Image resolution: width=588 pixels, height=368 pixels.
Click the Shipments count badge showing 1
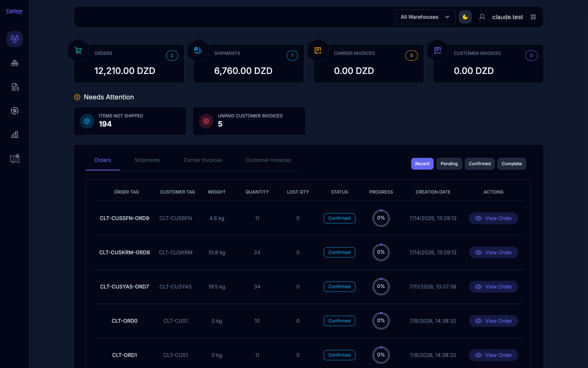292,56
